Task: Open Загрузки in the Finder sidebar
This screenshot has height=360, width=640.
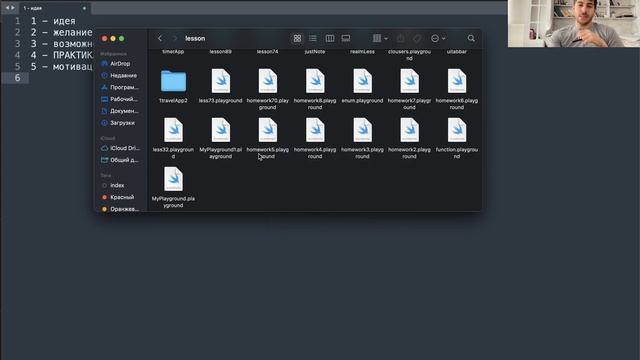Action: 118,123
